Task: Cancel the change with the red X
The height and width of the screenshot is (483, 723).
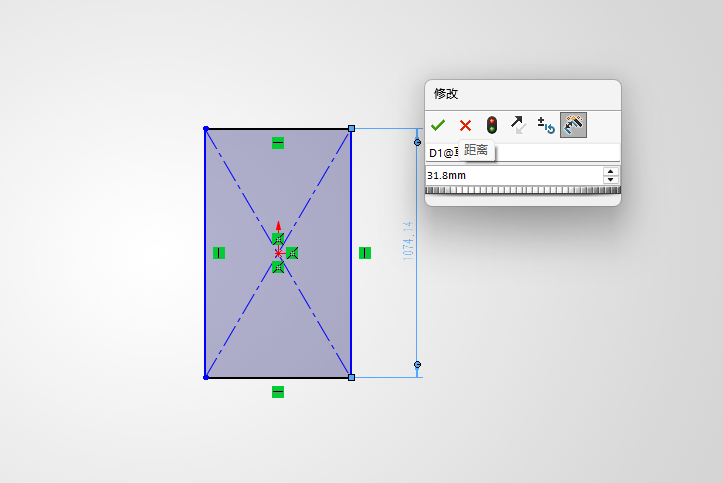Action: [x=465, y=125]
